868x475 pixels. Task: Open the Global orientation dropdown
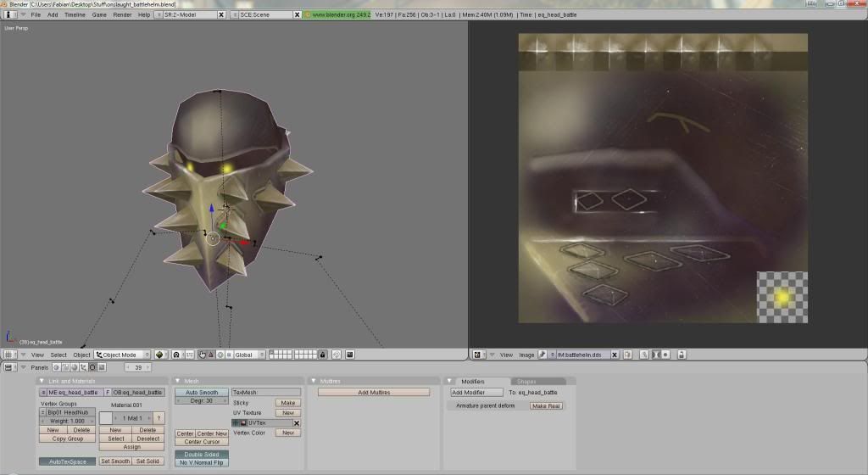click(249, 355)
